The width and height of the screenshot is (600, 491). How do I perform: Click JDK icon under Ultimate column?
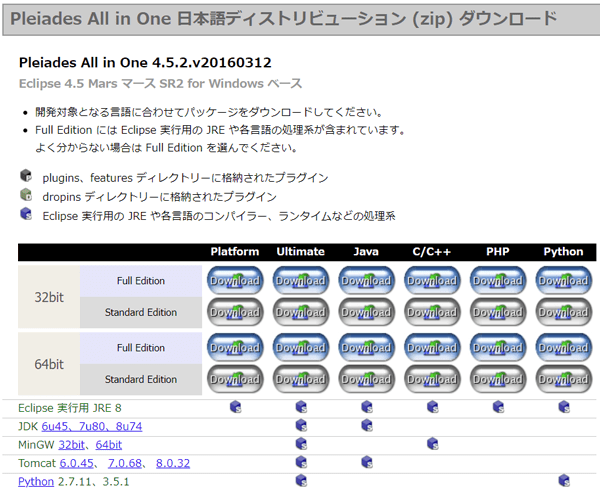(x=301, y=425)
